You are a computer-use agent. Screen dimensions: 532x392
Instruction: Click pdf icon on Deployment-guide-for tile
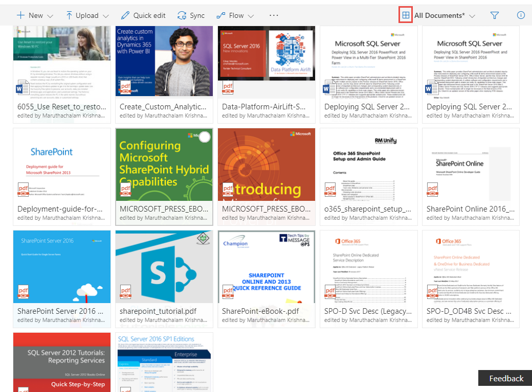click(x=23, y=190)
